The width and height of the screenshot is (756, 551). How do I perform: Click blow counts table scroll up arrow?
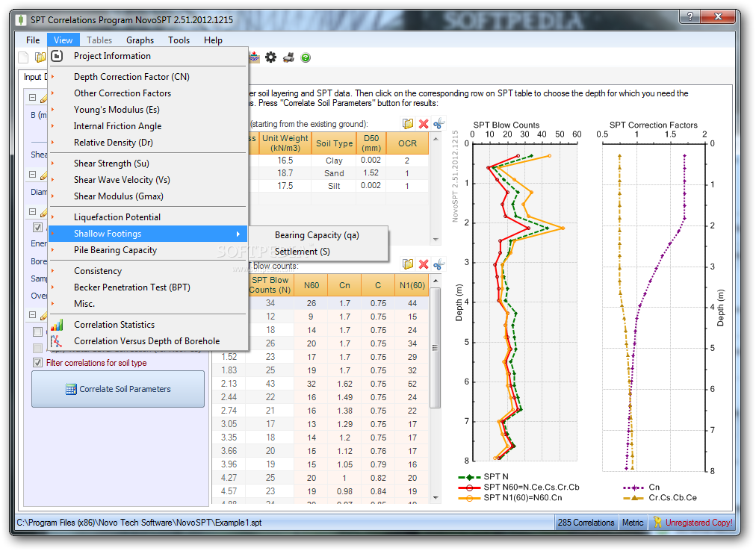(436, 281)
